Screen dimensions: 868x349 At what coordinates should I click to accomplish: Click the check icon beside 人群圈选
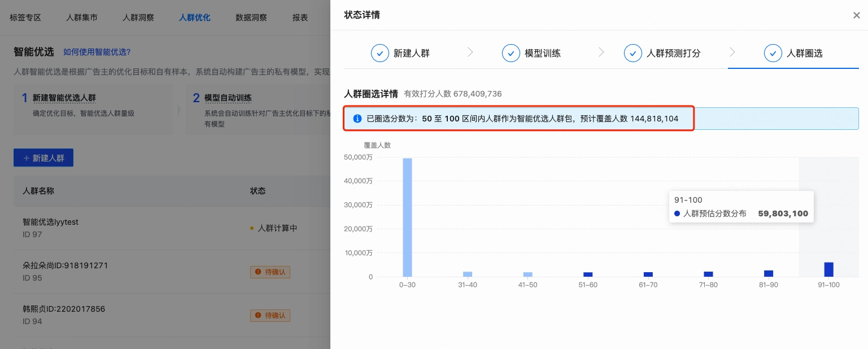tap(773, 53)
